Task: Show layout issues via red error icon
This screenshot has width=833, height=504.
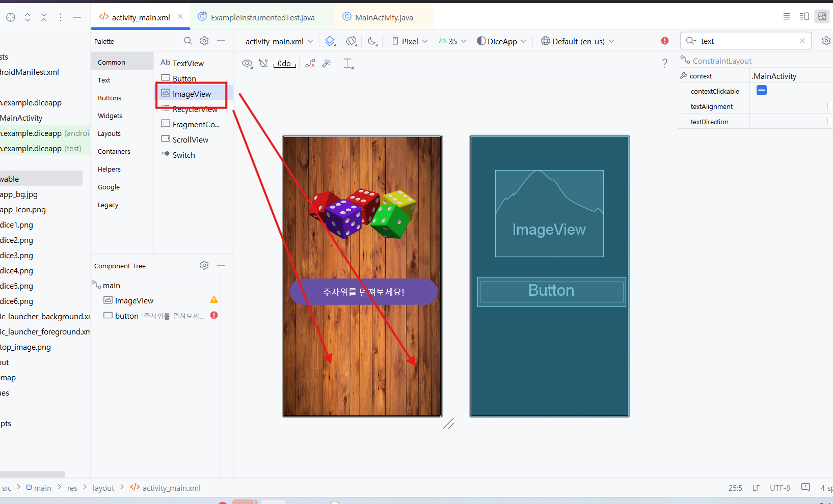Action: click(x=665, y=41)
